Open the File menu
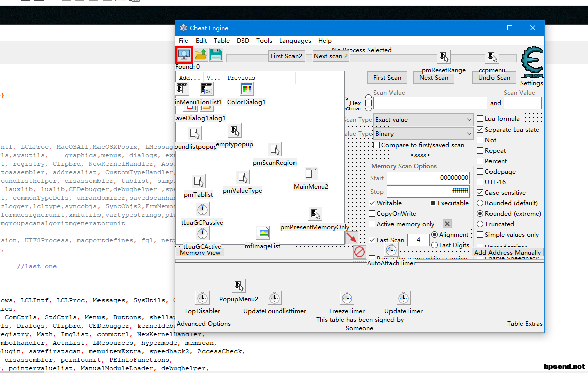This screenshot has width=588, height=373. [184, 41]
